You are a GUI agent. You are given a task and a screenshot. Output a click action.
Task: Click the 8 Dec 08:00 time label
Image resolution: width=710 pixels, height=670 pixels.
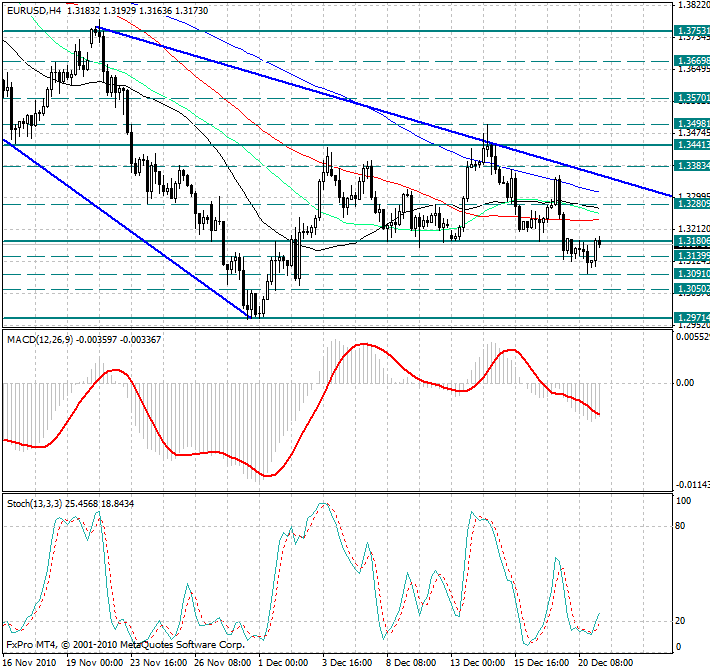411,663
